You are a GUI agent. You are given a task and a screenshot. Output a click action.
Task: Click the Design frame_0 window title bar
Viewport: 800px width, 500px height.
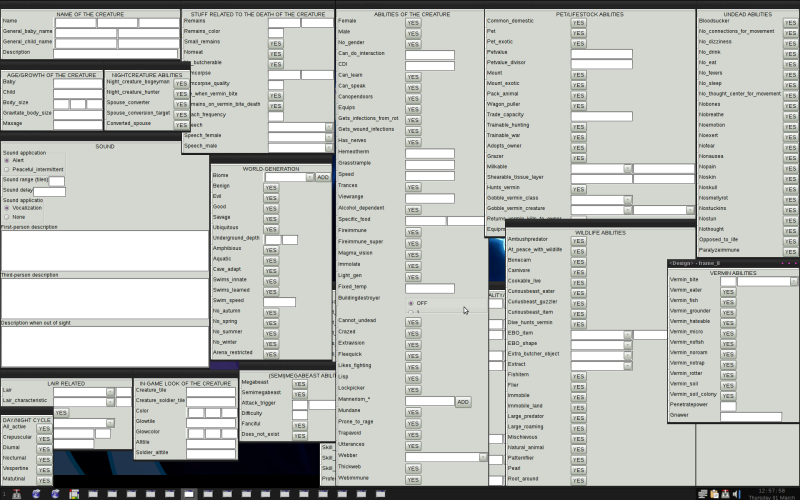[x=733, y=263]
